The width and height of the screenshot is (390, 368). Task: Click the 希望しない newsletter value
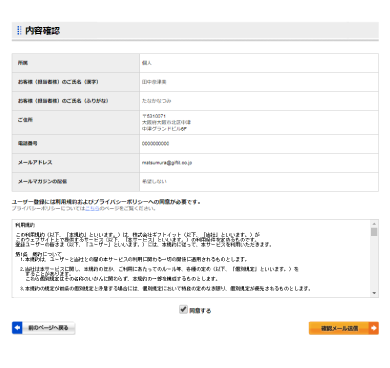[154, 182]
